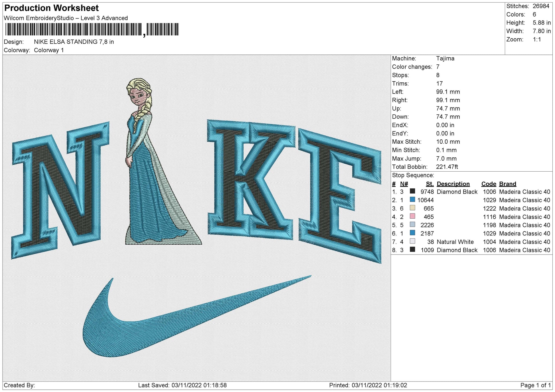Click the design name NIKE ELSA STANDING 7,8 in
Image resolution: width=555 pixels, height=392 pixels.
pyautogui.click(x=74, y=42)
